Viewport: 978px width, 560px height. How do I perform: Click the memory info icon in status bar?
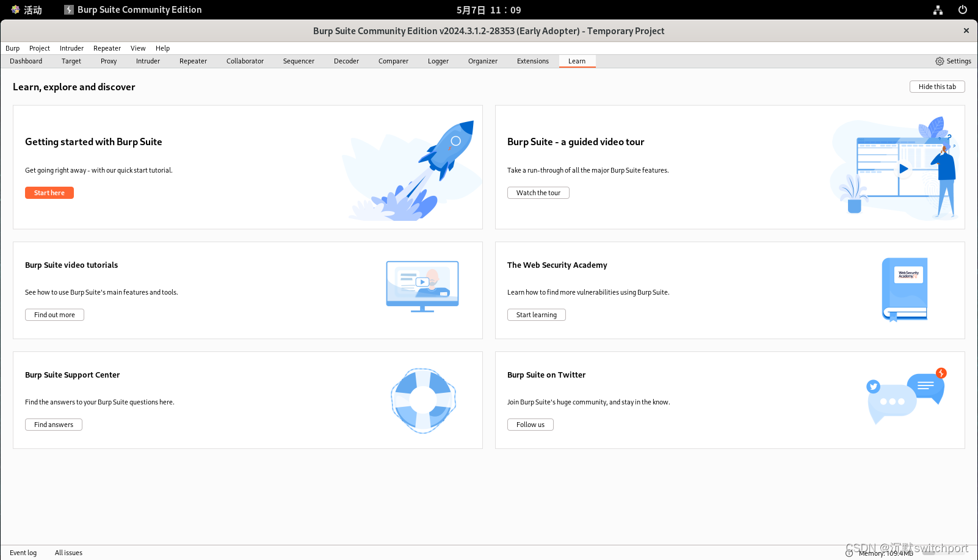point(849,553)
